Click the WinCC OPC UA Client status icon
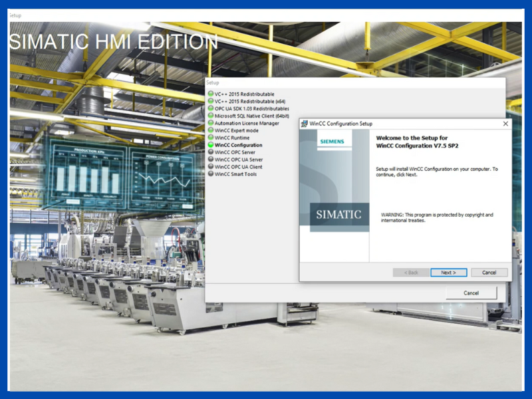This screenshot has height=399, width=532. point(211,167)
